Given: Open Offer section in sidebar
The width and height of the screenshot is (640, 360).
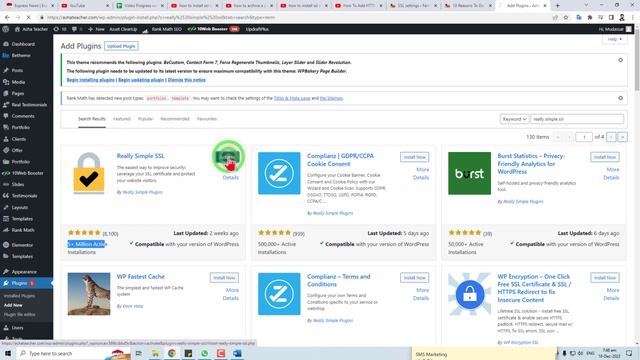Looking at the screenshot, I should click(x=17, y=150).
